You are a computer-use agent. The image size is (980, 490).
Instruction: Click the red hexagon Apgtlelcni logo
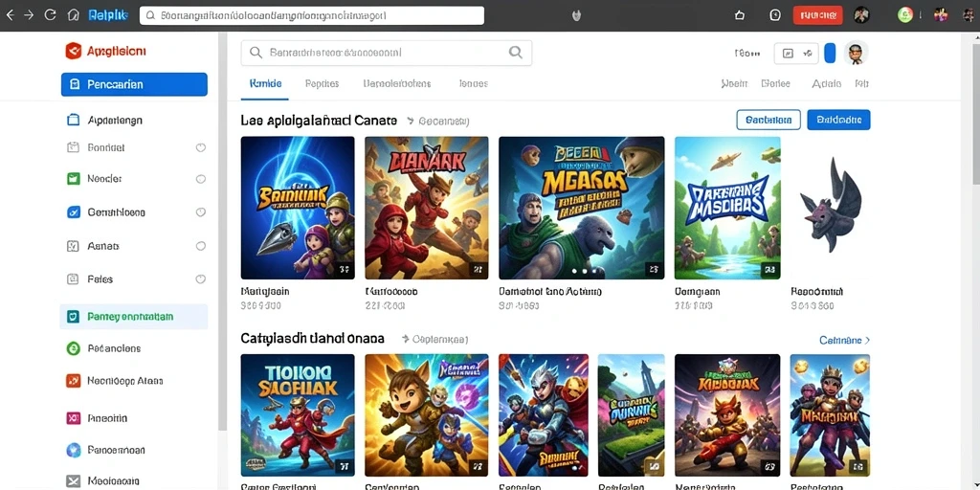click(x=73, y=51)
